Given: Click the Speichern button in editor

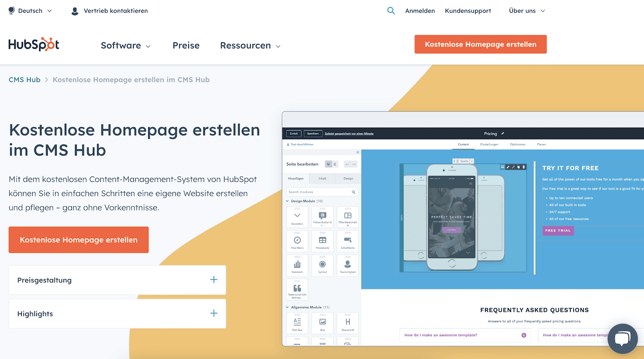Looking at the screenshot, I should (x=313, y=133).
